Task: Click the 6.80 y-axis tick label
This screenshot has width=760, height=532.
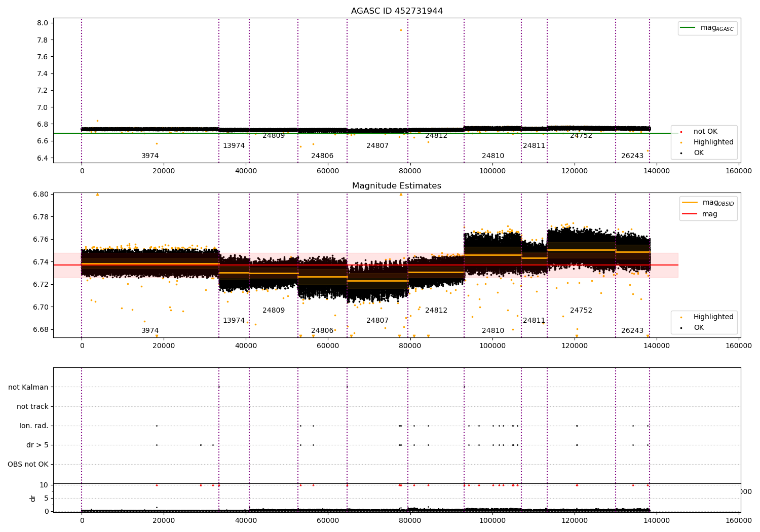Action: tap(41, 195)
